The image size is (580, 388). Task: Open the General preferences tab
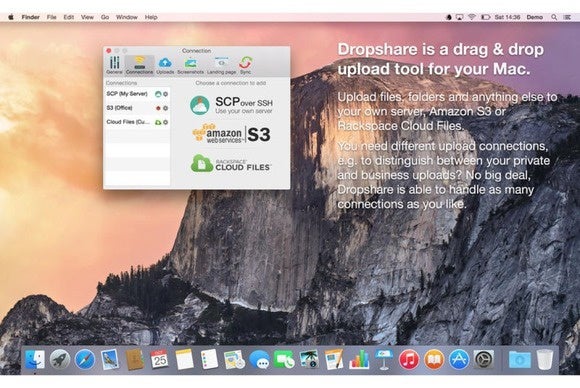114,65
